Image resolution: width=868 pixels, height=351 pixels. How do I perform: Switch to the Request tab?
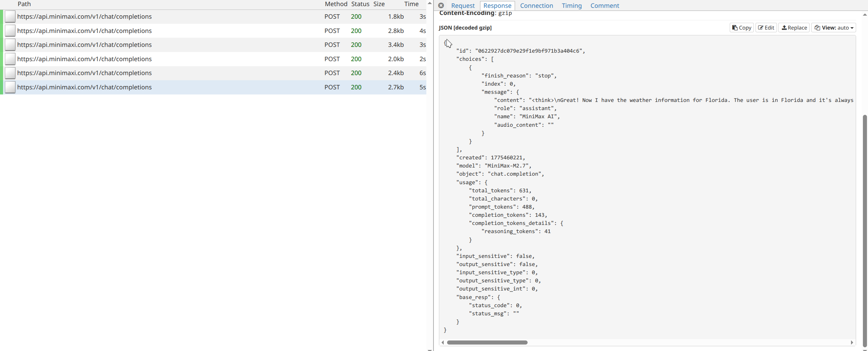coord(463,6)
